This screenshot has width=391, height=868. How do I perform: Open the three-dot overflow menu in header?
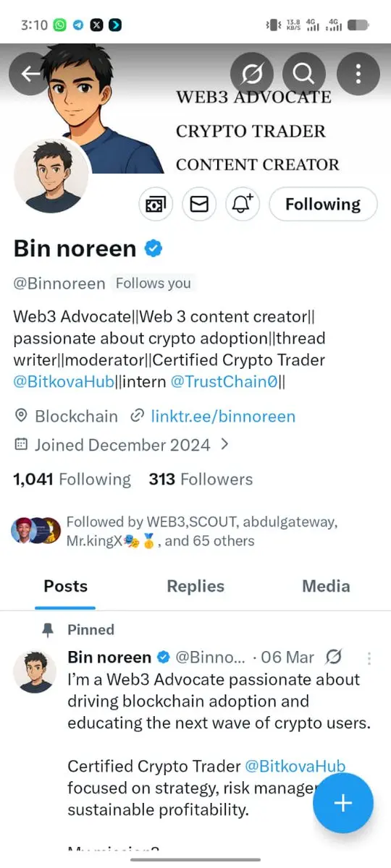[x=358, y=73]
